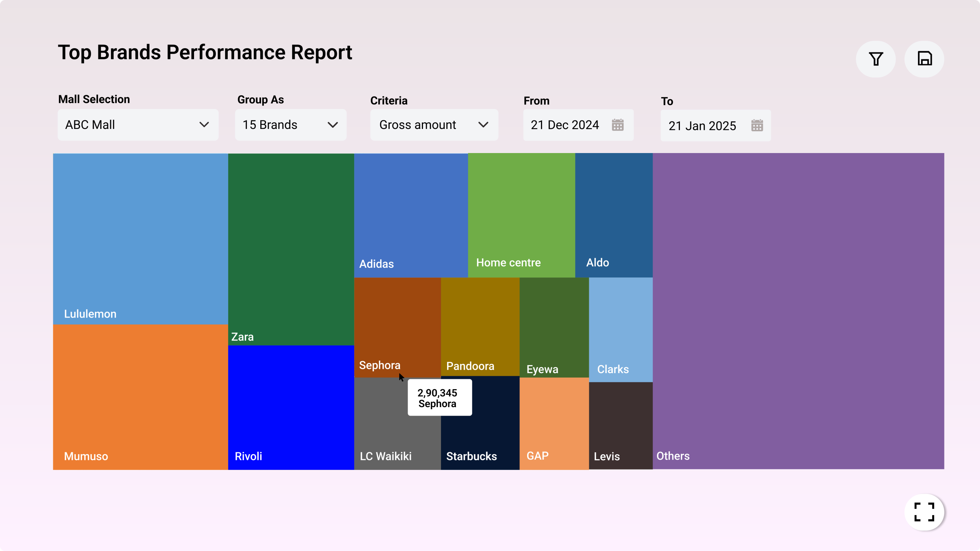Click the dark green Zara block

pyautogui.click(x=291, y=249)
